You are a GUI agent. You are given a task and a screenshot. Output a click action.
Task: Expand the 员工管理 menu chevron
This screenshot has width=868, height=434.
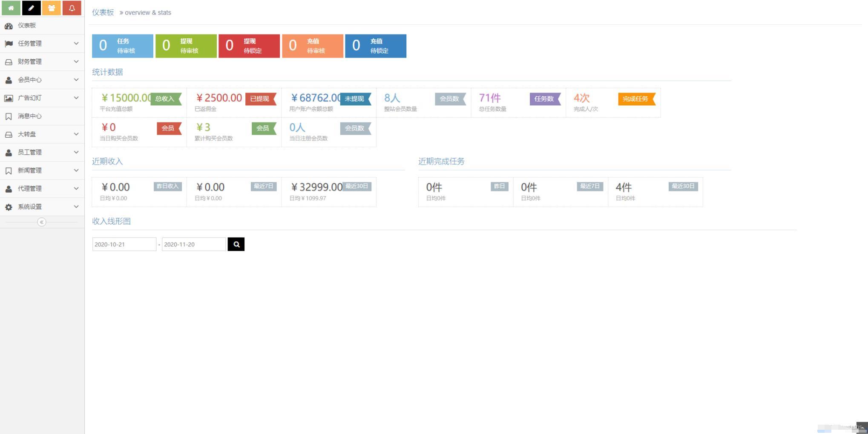(x=76, y=152)
